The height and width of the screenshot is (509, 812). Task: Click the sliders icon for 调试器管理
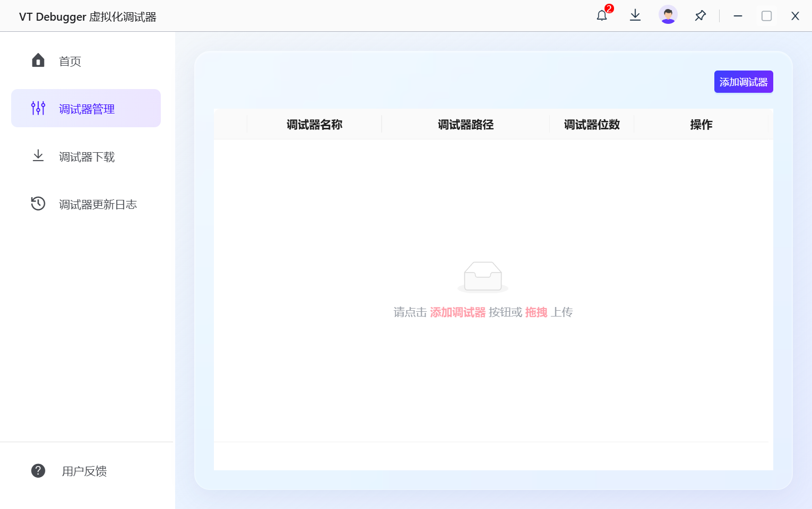tap(38, 108)
